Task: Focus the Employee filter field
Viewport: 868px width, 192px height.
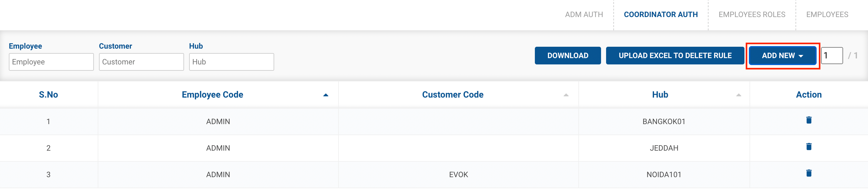Action: click(x=51, y=62)
